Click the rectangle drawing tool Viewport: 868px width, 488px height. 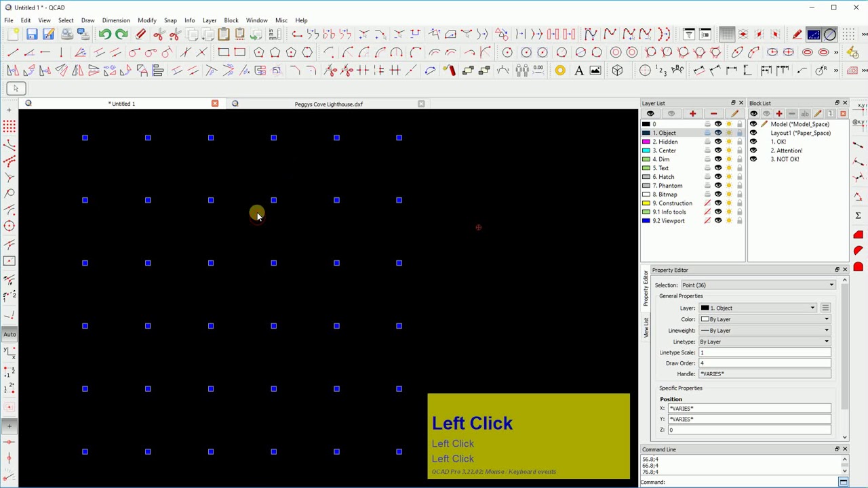pyautogui.click(x=224, y=52)
